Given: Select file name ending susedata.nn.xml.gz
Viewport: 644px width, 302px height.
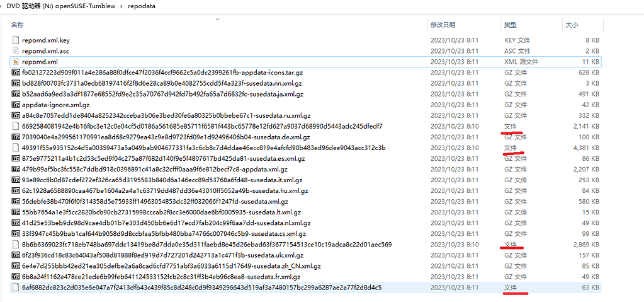Looking at the screenshot, I should pyautogui.click(x=162, y=83).
